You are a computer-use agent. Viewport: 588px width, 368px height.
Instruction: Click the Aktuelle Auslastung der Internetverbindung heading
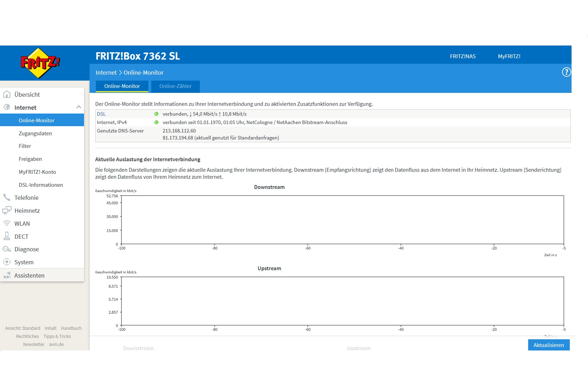coord(148,159)
